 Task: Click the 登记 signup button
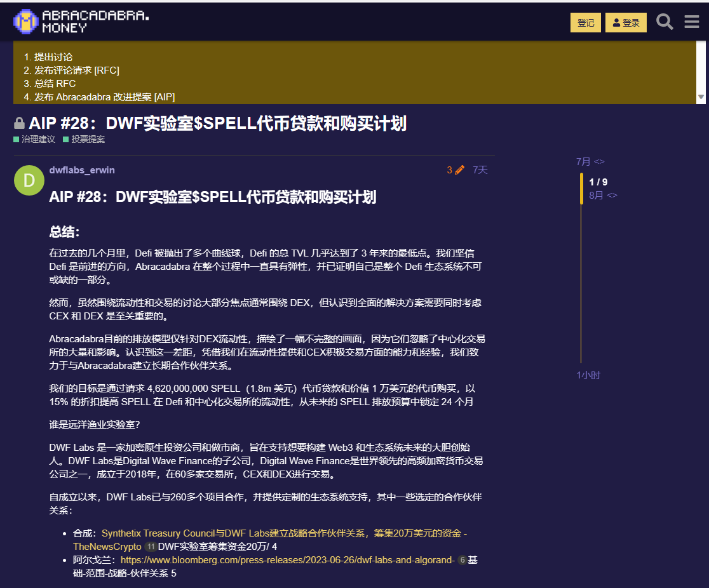[585, 22]
